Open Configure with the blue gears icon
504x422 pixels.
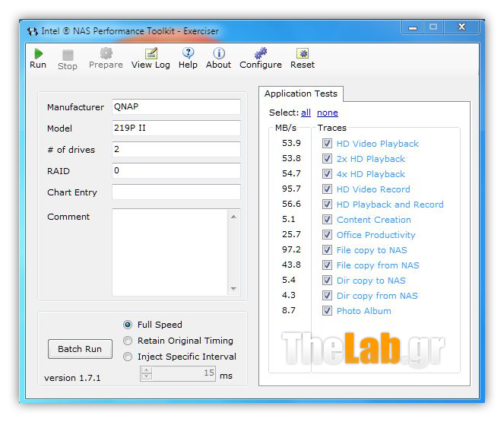click(x=261, y=53)
